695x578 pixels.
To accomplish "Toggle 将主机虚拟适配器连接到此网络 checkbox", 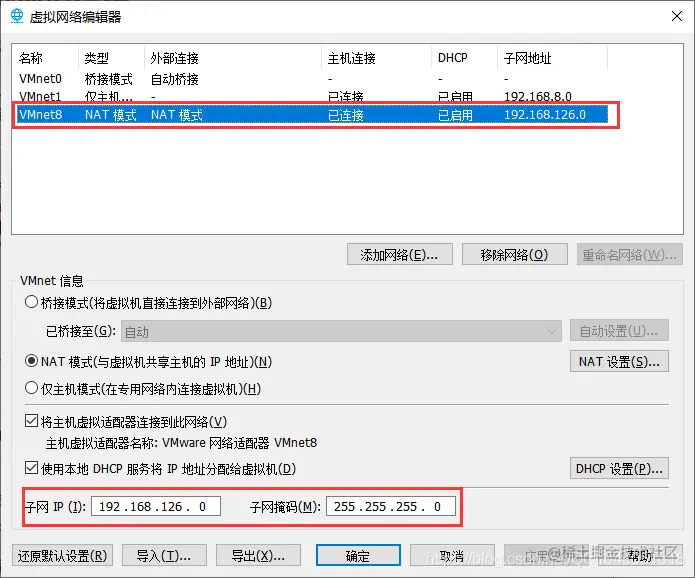I will click(31, 421).
